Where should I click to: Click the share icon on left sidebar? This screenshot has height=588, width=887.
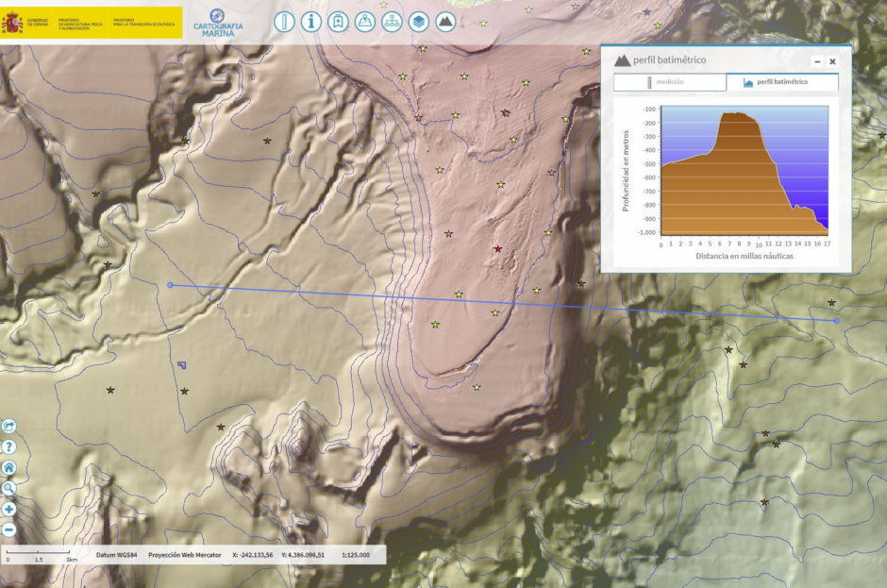click(9, 427)
